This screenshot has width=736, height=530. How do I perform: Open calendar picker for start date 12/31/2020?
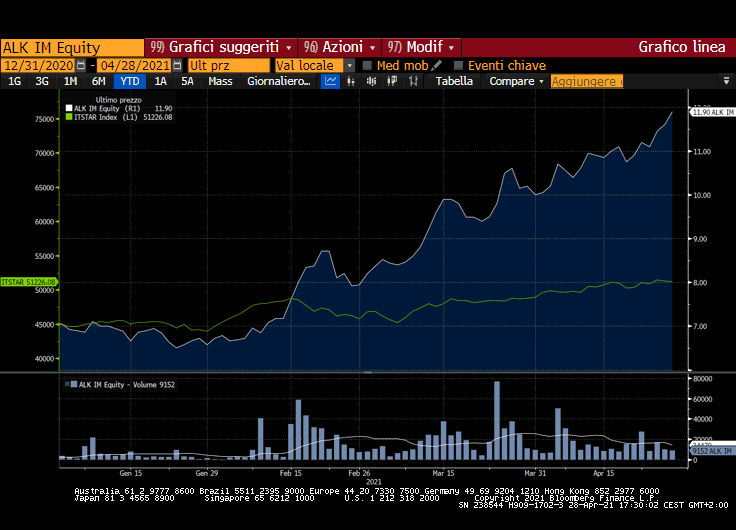[81, 65]
